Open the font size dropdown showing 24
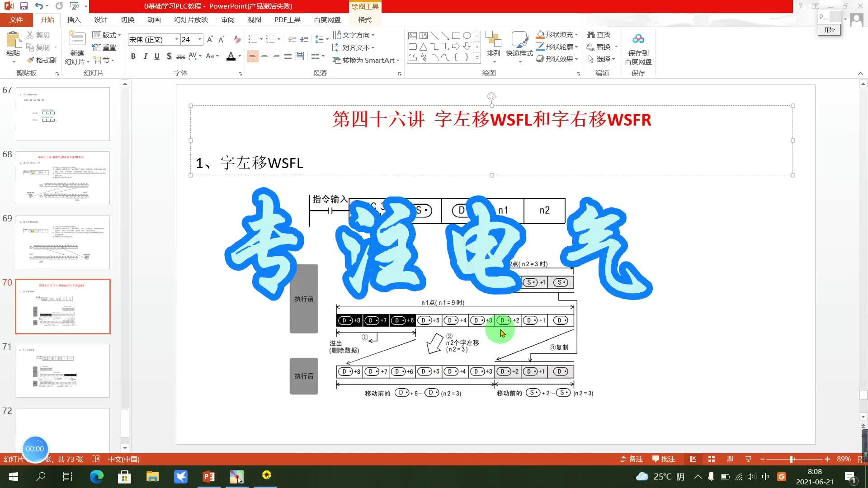Screen dimensions: 868x488 point(199,40)
